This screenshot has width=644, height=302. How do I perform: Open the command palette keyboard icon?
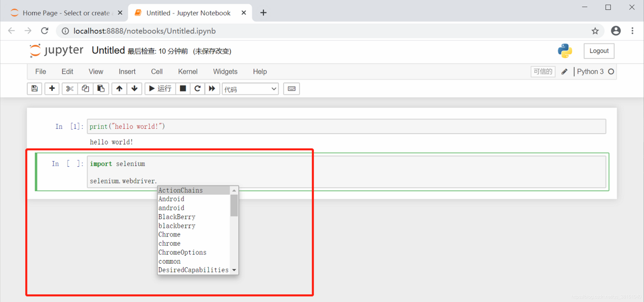[x=291, y=89]
